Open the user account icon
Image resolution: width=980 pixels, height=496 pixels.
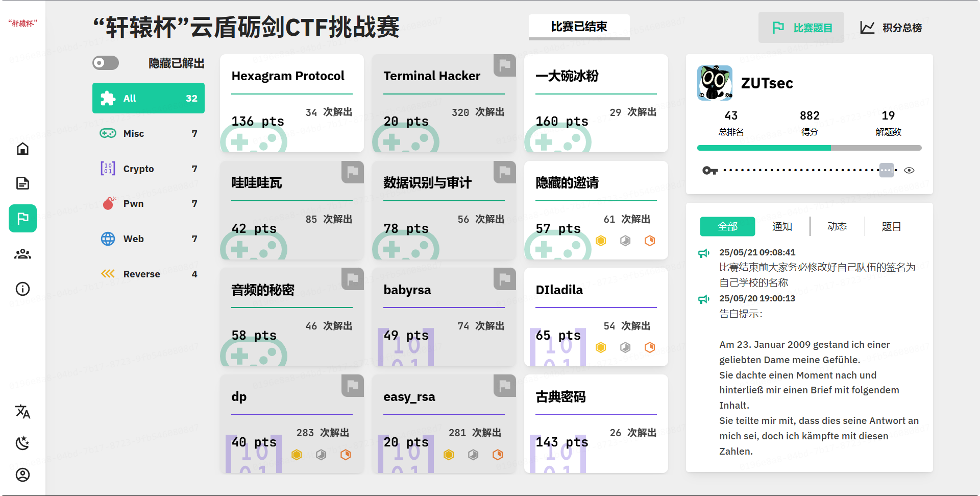(22, 475)
